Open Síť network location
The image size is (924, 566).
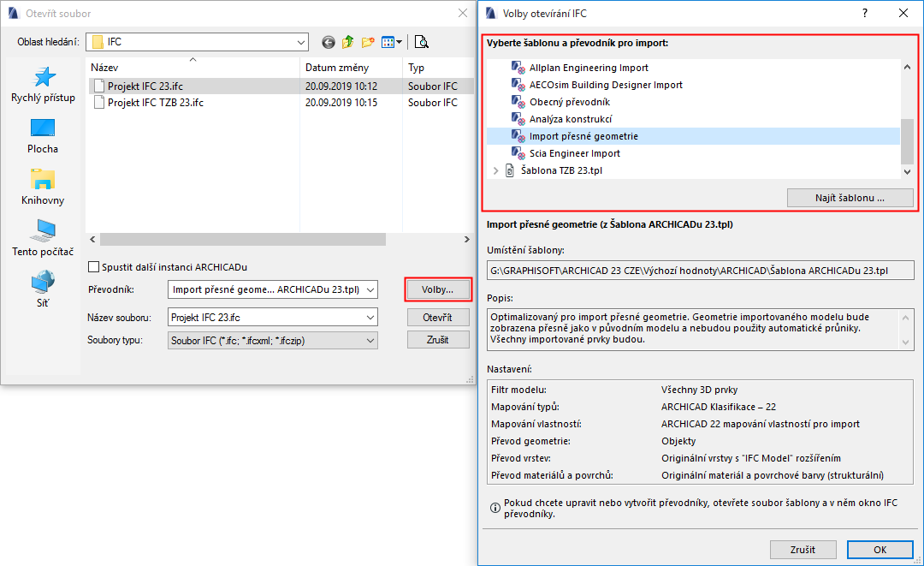[x=43, y=289]
